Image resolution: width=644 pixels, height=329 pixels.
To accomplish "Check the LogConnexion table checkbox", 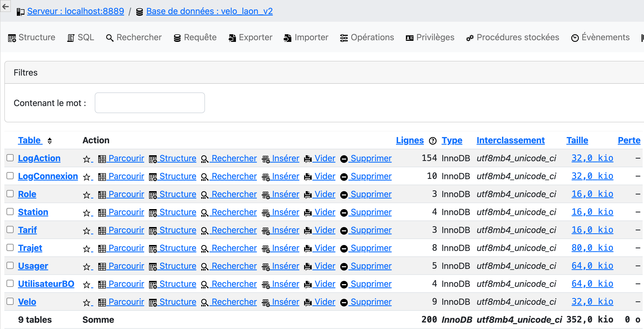I will pos(10,176).
